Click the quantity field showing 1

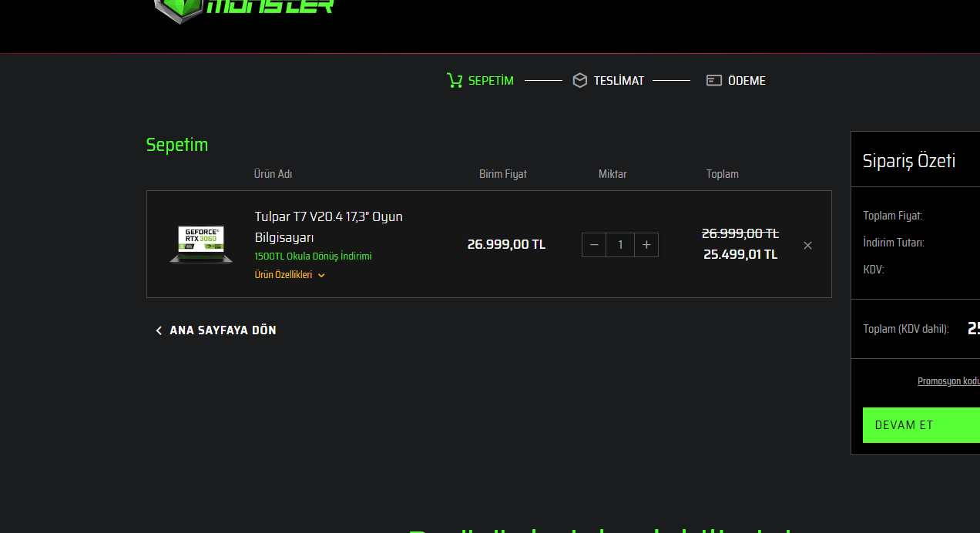coord(620,245)
